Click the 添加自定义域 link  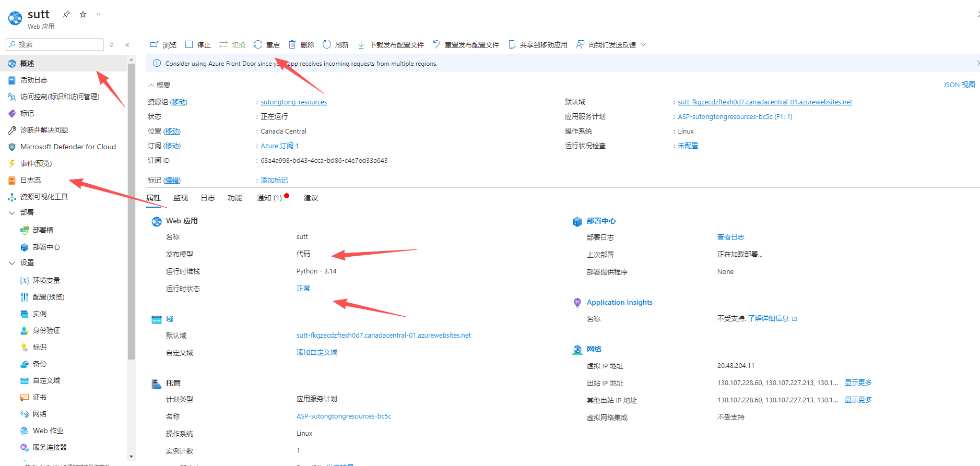point(316,352)
